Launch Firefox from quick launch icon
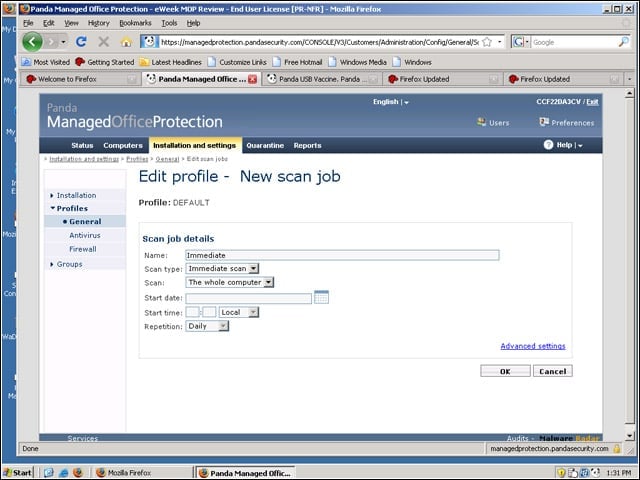640x480 pixels. (x=78, y=473)
